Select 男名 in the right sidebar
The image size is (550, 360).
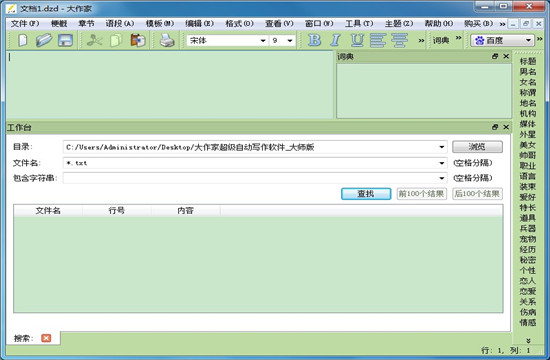tap(528, 72)
